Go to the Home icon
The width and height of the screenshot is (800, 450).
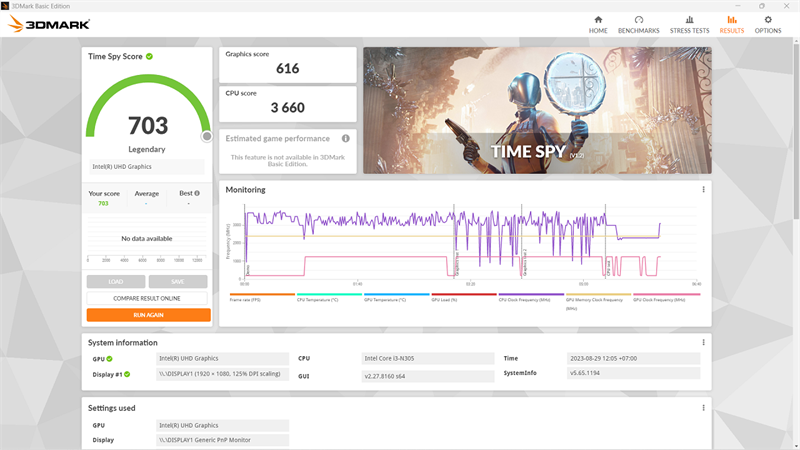[x=598, y=19]
